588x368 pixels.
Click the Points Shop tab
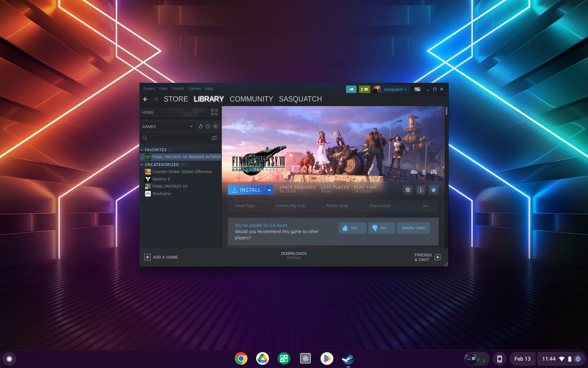click(337, 206)
